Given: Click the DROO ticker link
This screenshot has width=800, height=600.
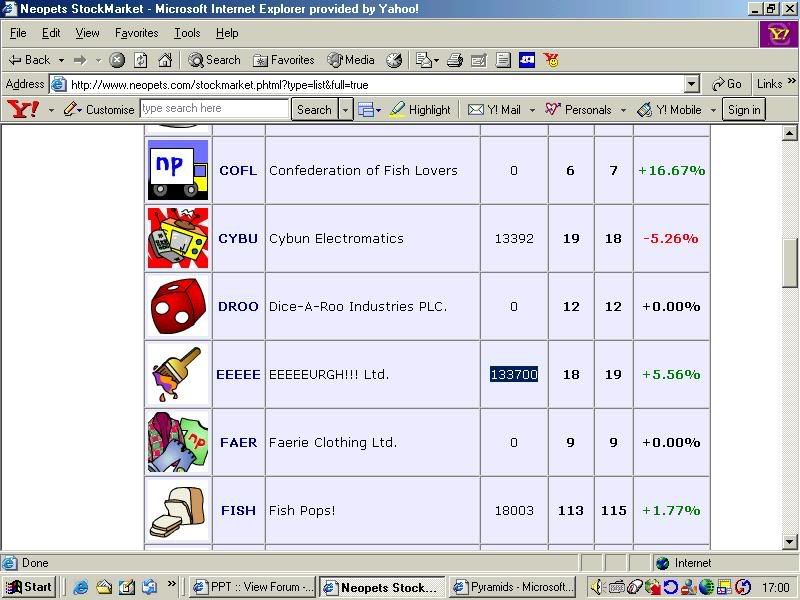Looking at the screenshot, I should 238,306.
